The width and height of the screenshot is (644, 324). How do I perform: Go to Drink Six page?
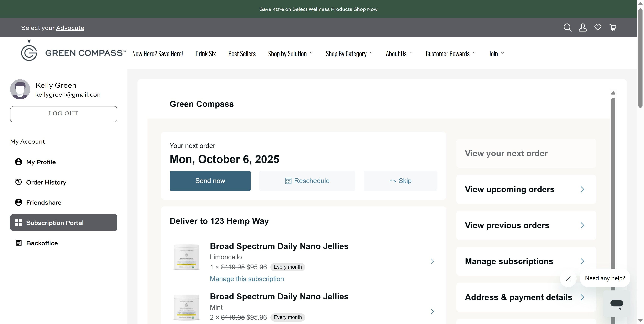[x=205, y=54]
